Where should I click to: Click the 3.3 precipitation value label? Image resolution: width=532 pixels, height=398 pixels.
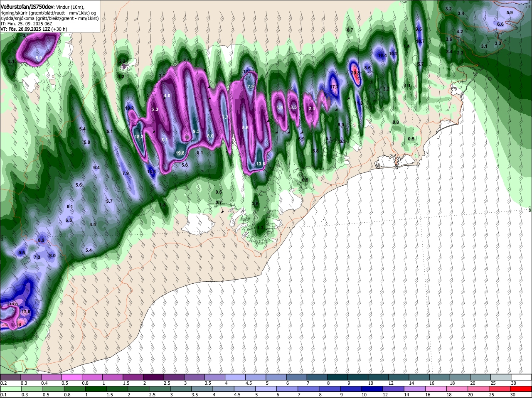pos(498,43)
